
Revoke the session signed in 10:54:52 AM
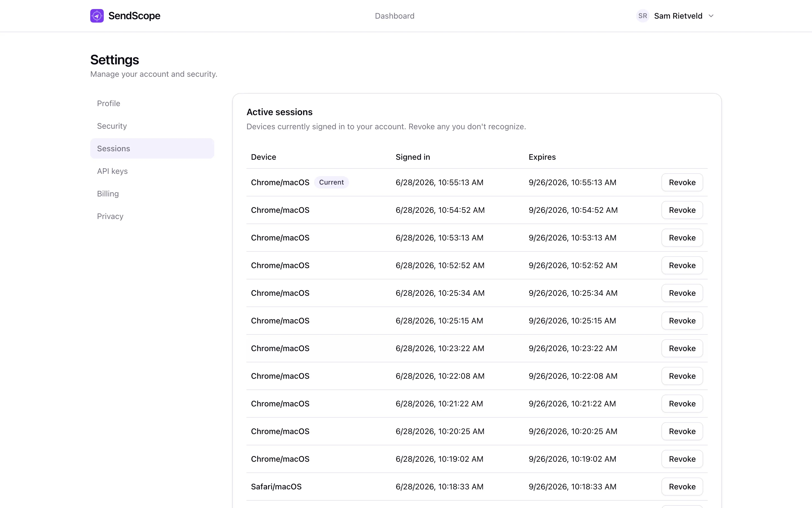click(x=682, y=210)
